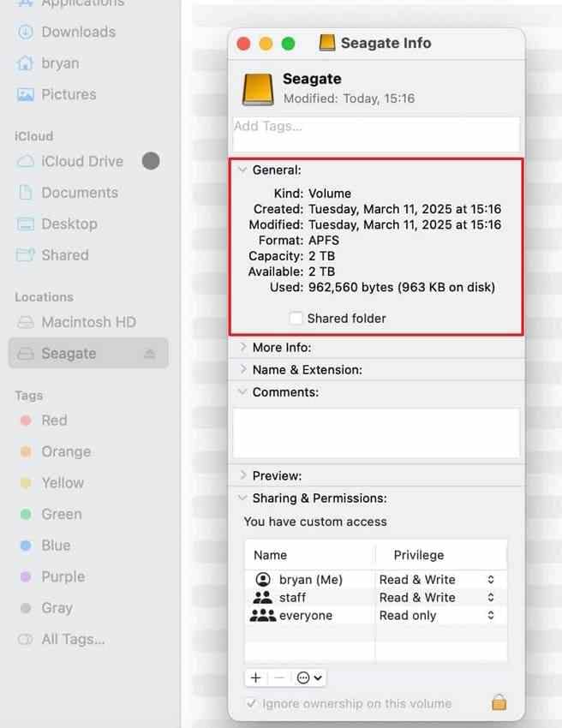
Task: Click inside the Comments text box
Action: 376,433
